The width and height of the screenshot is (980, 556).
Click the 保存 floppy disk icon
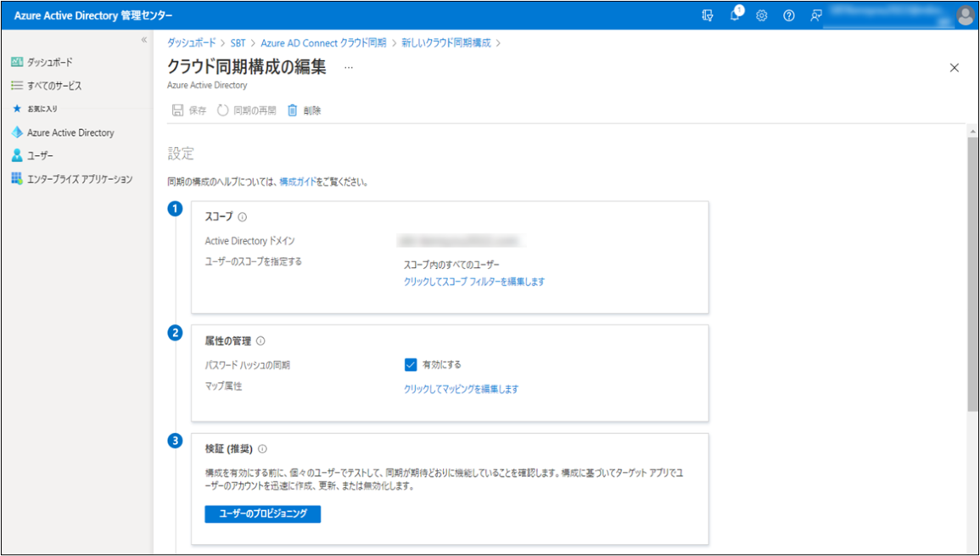(177, 110)
